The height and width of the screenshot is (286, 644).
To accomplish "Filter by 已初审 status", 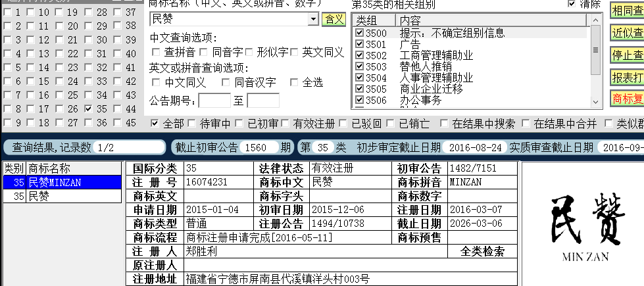I will point(239,124).
